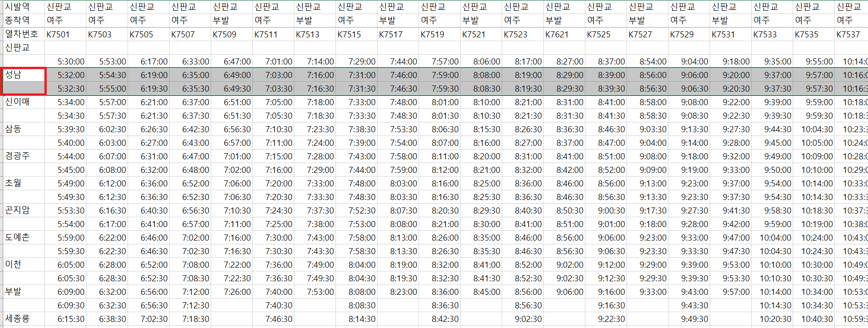Click the 열차번호 row header cell
This screenshot has width=868, height=328.
click(x=24, y=34)
